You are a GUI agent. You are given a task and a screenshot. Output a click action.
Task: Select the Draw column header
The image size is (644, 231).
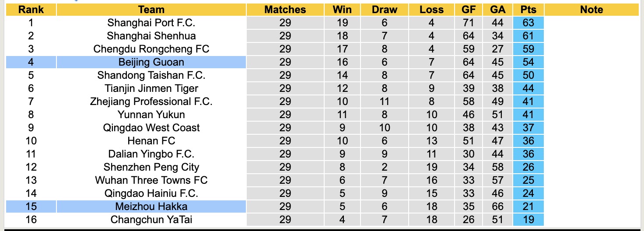point(385,10)
